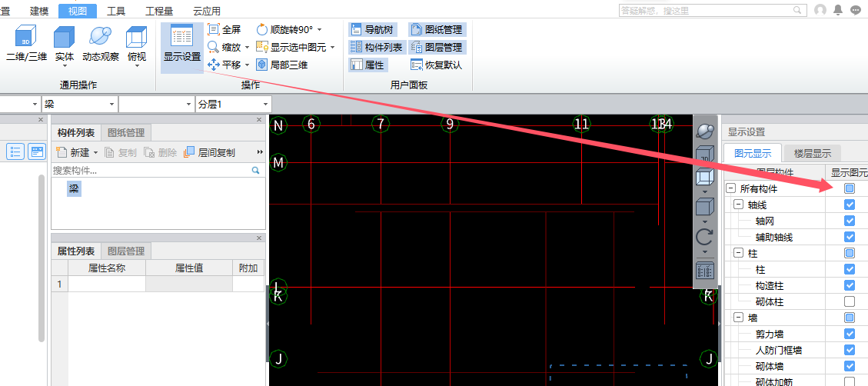
Task: Toggle the 导航树 panel
Action: pos(371,29)
